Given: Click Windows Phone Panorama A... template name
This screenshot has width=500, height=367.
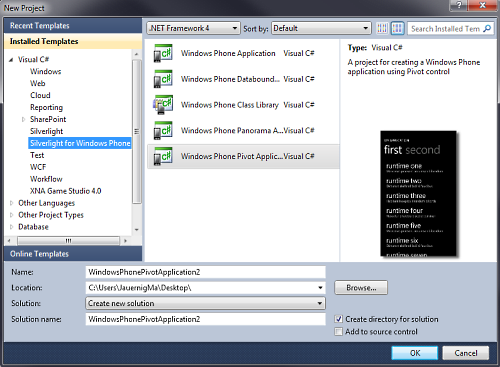Looking at the screenshot, I should [232, 130].
